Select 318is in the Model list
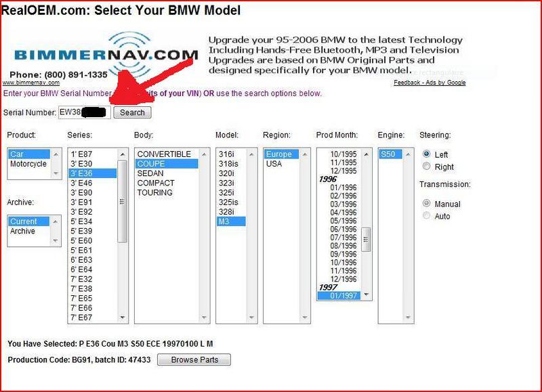This screenshot has height=392, width=542. [231, 164]
